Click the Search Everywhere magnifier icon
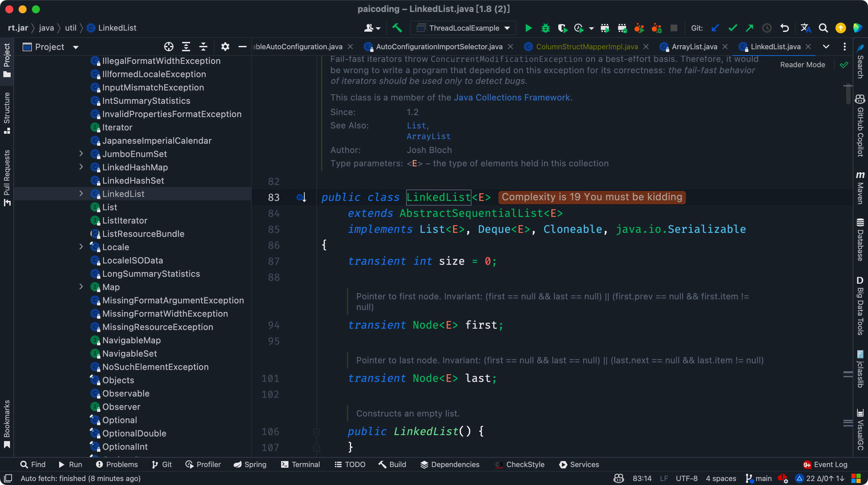Image resolution: width=868 pixels, height=485 pixels. coord(823,28)
